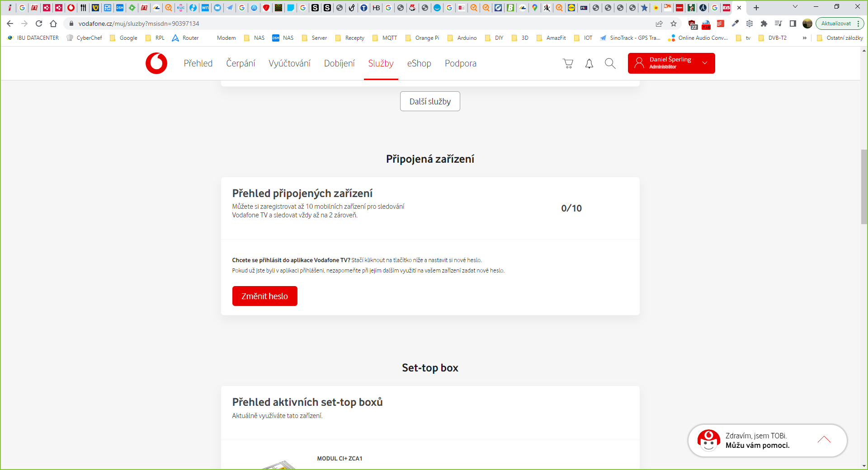Open the tab search dropdown arrow

[795, 7]
